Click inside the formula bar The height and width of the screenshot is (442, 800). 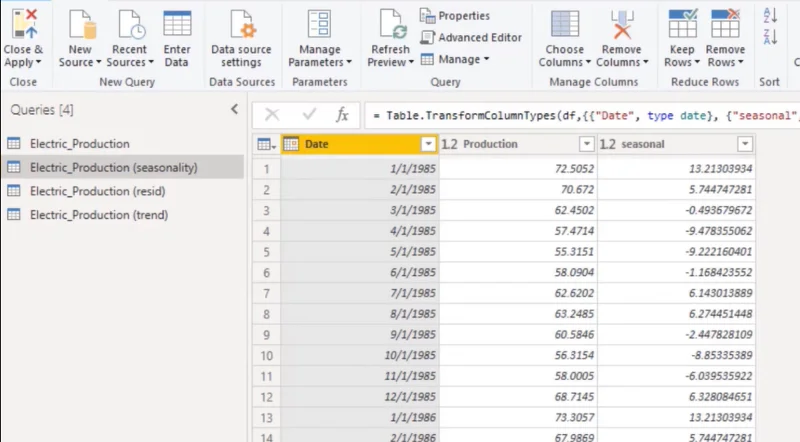point(582,115)
